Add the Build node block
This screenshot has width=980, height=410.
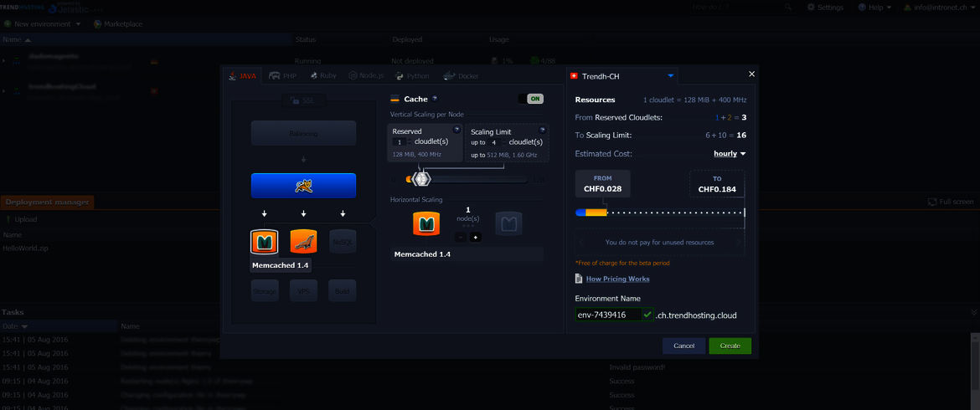point(343,291)
